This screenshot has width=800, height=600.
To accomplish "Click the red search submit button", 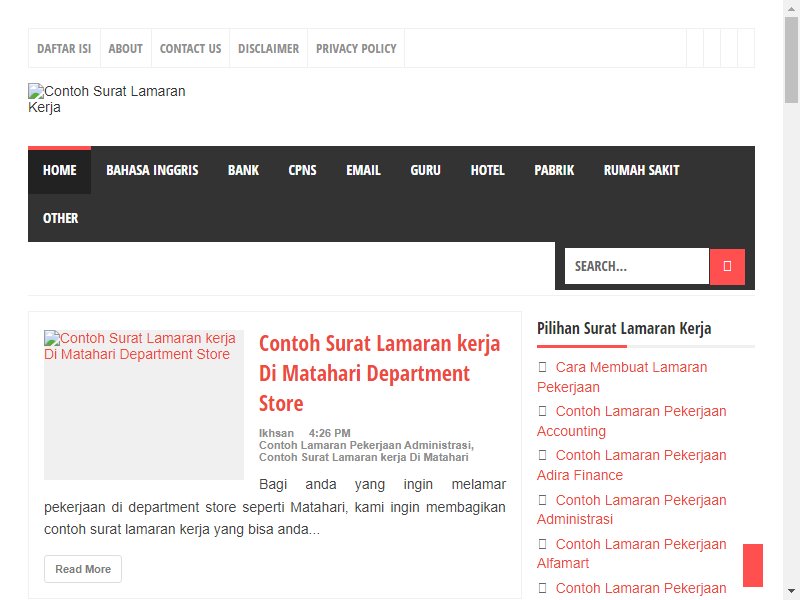I will [x=727, y=266].
